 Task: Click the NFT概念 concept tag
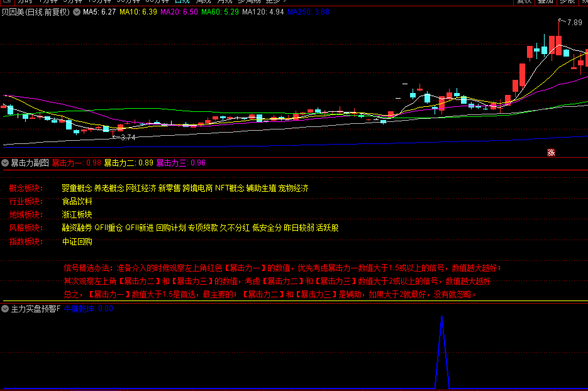[x=230, y=188]
